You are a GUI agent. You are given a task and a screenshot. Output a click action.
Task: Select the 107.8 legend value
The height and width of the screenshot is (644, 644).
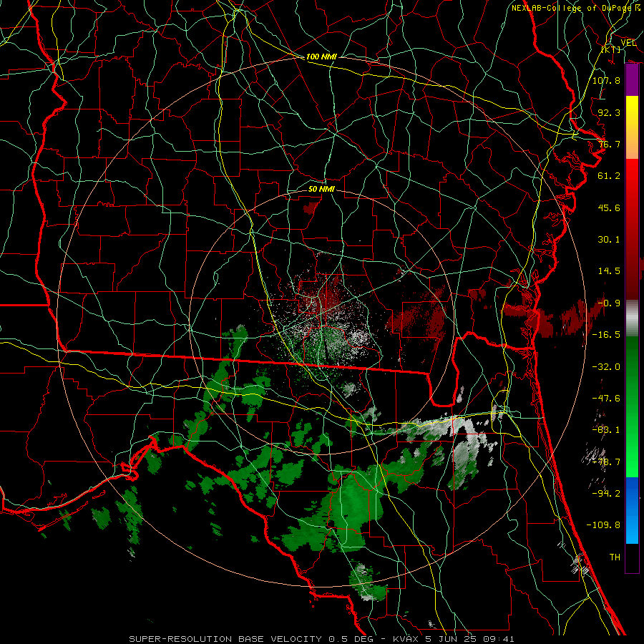point(606,80)
